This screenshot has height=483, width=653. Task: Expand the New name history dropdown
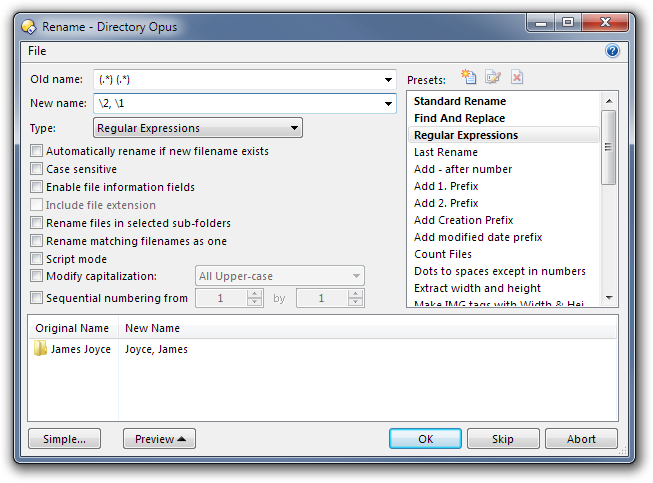click(x=388, y=104)
